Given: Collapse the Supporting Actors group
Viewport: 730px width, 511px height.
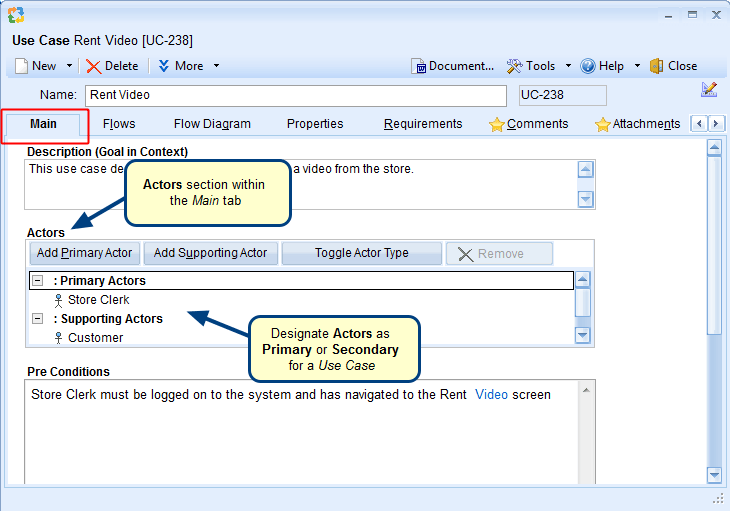Looking at the screenshot, I should pos(37,319).
